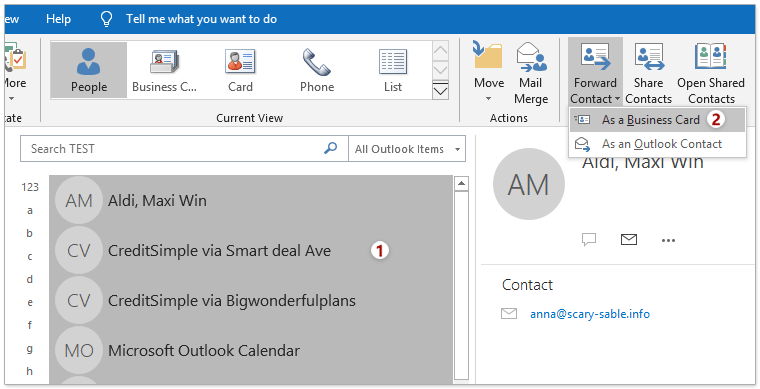Jump to letter e in index
760x389 pixels.
tap(30, 302)
